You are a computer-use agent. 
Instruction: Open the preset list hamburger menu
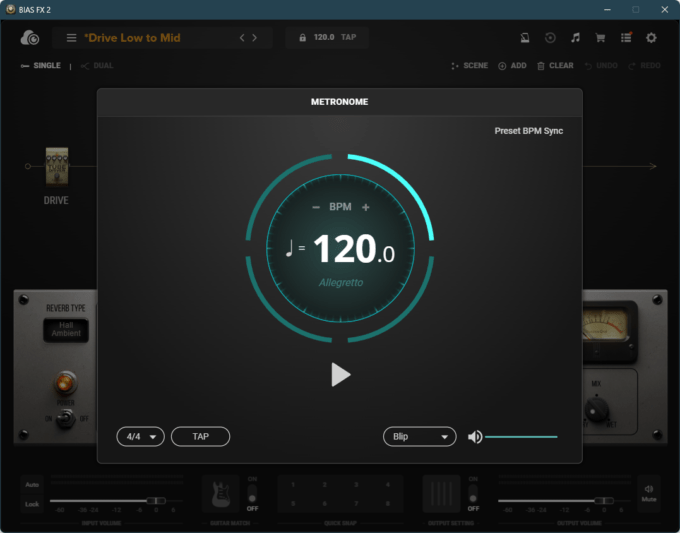(x=71, y=38)
